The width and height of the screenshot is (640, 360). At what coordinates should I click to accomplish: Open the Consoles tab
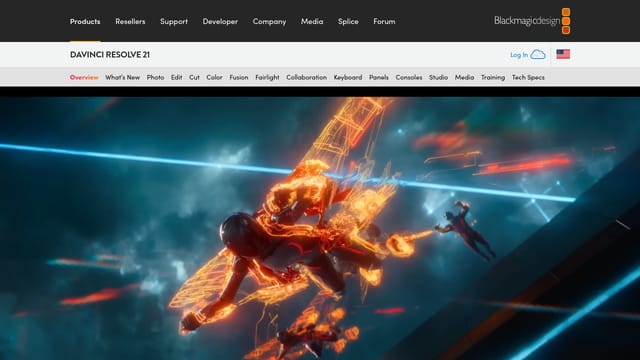pos(409,77)
